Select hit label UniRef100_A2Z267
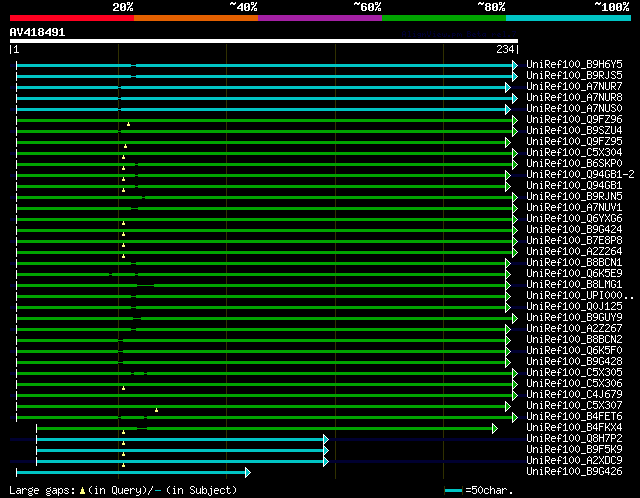The image size is (640, 498). coord(574,329)
